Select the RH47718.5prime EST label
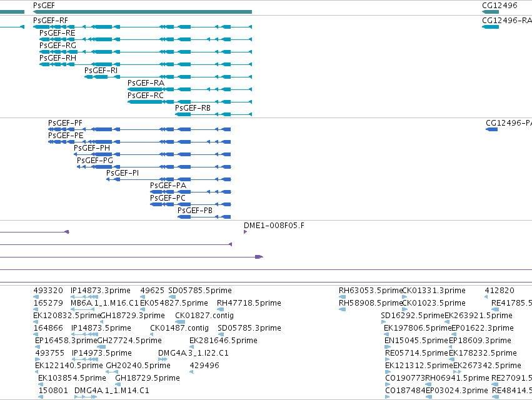 point(249,303)
